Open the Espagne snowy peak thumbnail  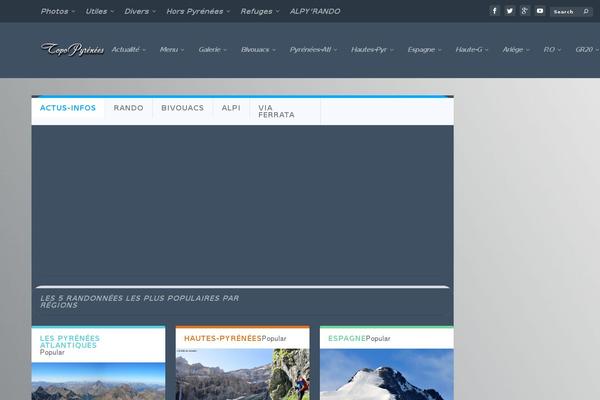[x=387, y=374]
